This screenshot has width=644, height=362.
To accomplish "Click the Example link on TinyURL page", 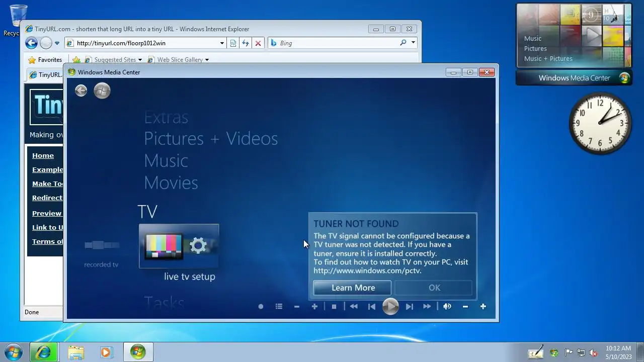I will 48,169.
